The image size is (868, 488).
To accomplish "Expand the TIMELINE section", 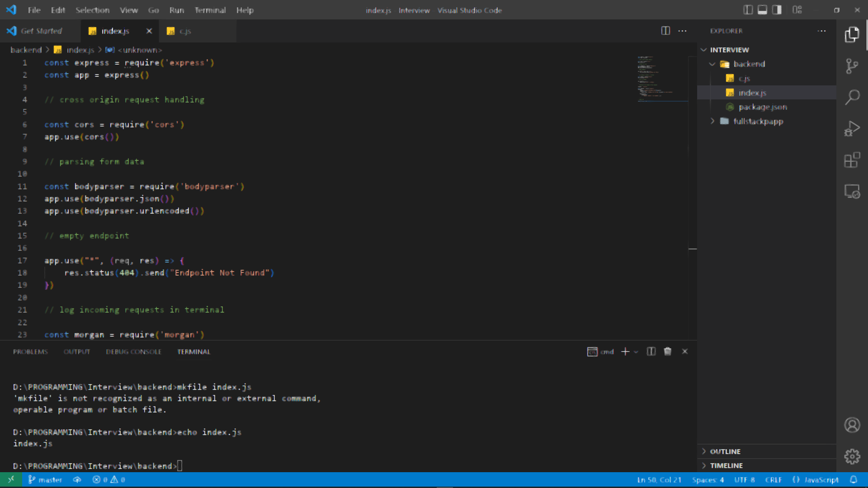I will pos(767,465).
